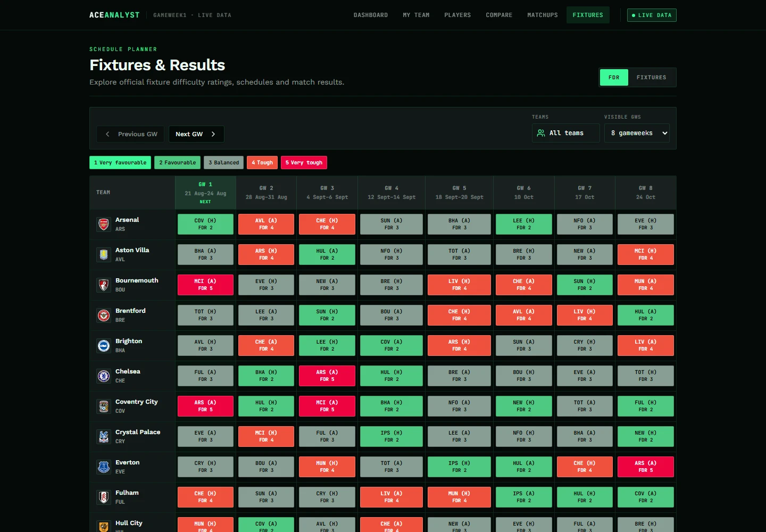
Task: Click Aston Villa's GW8 MCI (H) fixture cell
Action: [x=646, y=254]
